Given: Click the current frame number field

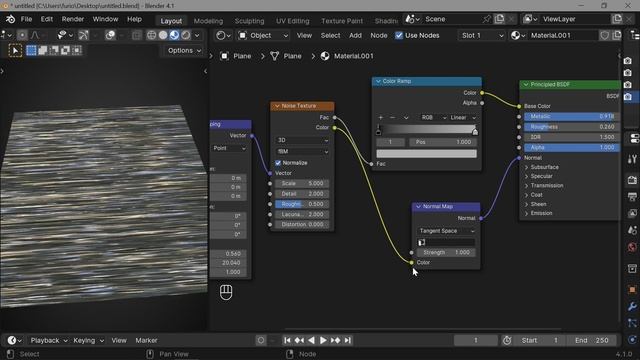Looking at the screenshot, I should 476,340.
